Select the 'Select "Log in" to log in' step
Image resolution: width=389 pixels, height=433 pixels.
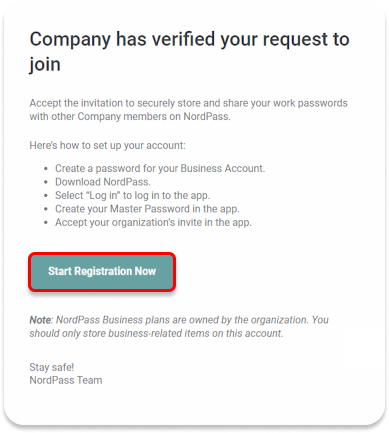click(133, 195)
